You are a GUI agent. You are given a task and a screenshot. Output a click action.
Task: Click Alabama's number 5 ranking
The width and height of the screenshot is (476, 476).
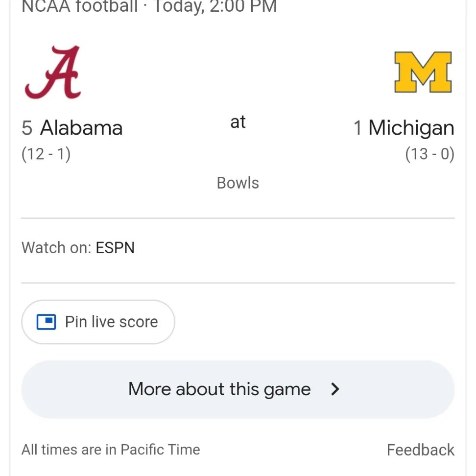27,128
